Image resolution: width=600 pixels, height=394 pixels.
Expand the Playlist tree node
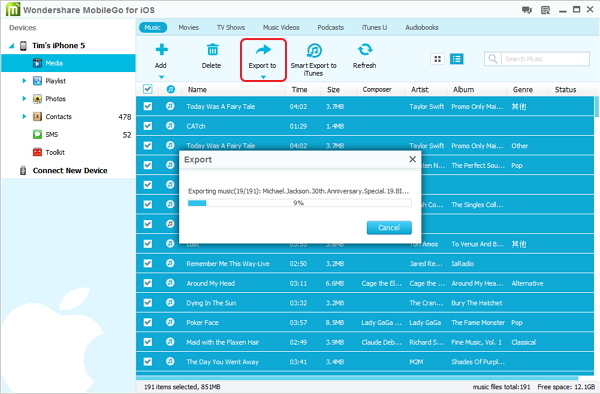pyautogui.click(x=24, y=81)
